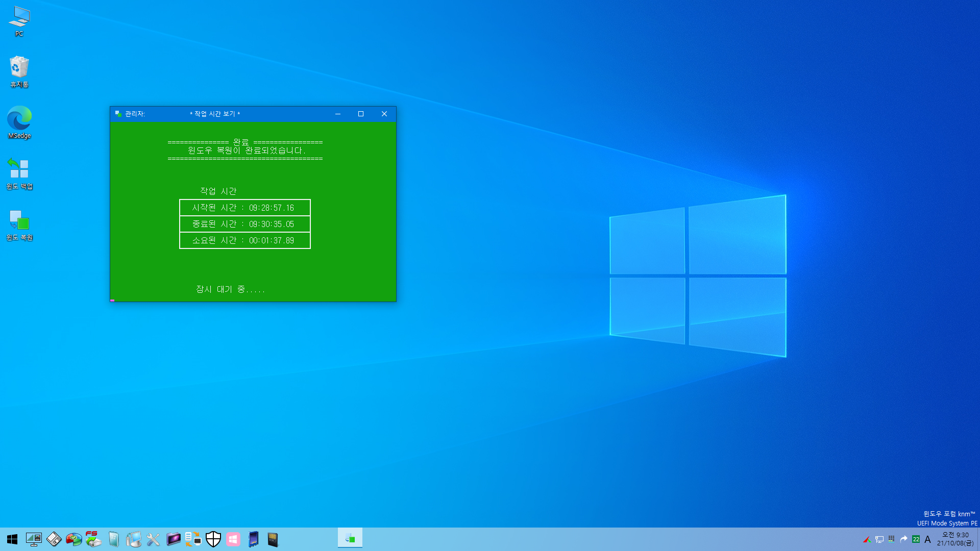Click the 시작된 시간 09:28:57.16 row
This screenshot has height=551, width=980.
pyautogui.click(x=245, y=208)
